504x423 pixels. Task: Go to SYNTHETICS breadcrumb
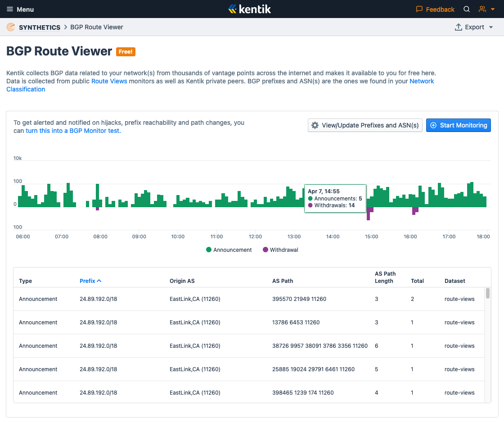(40, 27)
